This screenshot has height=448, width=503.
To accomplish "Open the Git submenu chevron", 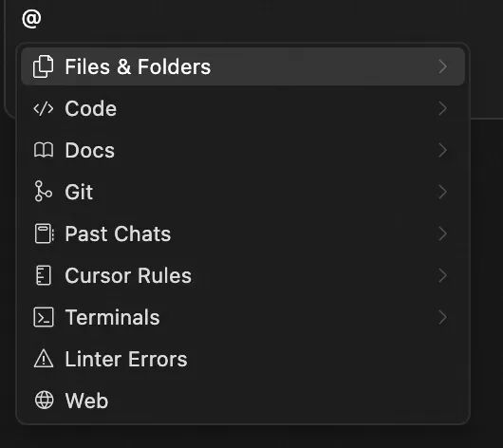I will (442, 192).
